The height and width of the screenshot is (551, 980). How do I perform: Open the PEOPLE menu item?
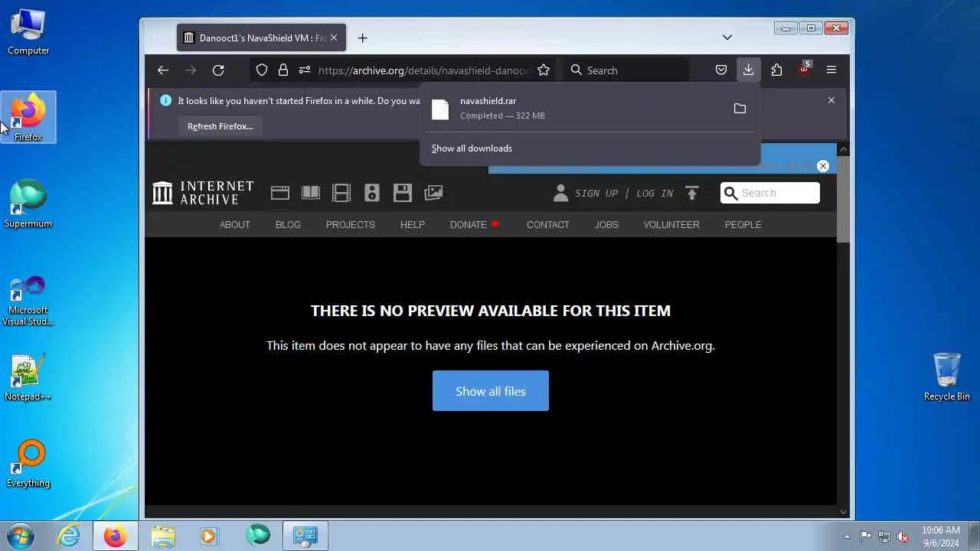[743, 224]
